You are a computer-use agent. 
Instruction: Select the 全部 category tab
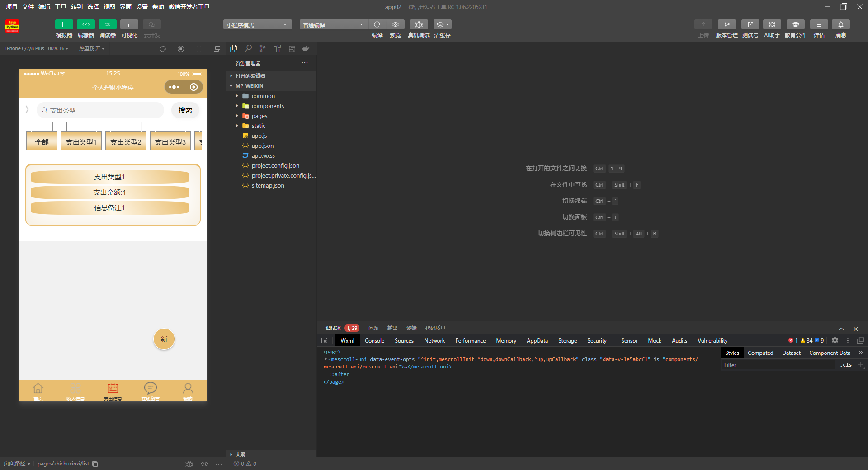pos(42,141)
